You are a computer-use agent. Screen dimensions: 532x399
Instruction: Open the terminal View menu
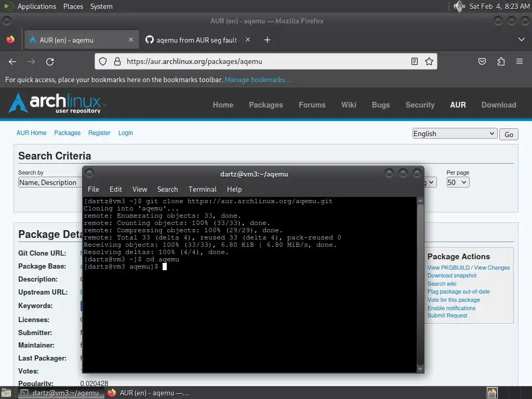pyautogui.click(x=140, y=189)
